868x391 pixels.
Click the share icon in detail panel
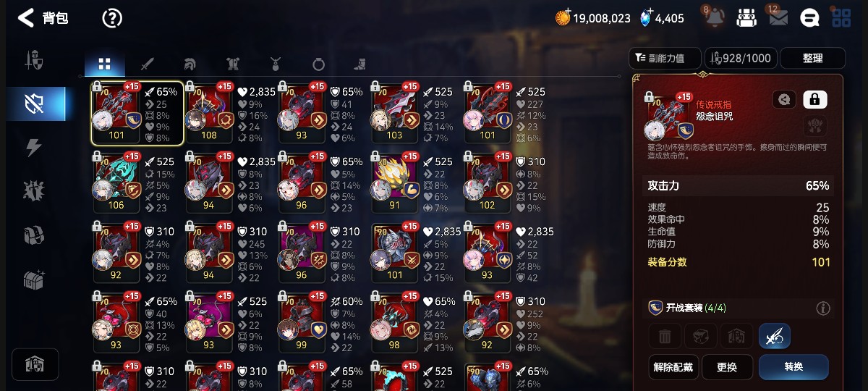tap(784, 99)
